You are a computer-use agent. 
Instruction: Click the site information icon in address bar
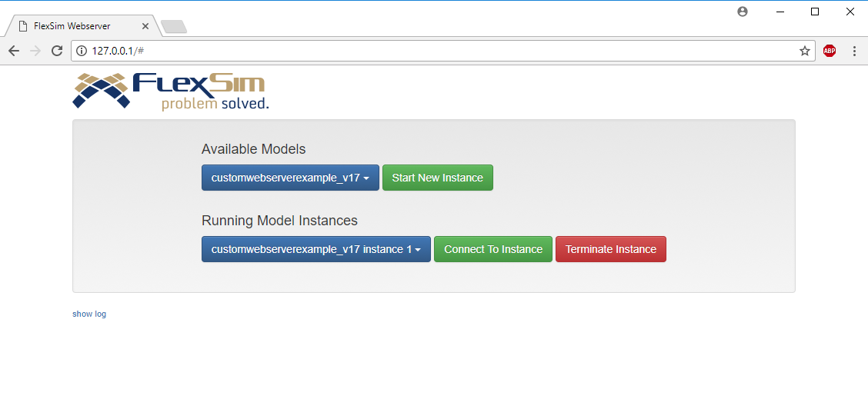82,51
